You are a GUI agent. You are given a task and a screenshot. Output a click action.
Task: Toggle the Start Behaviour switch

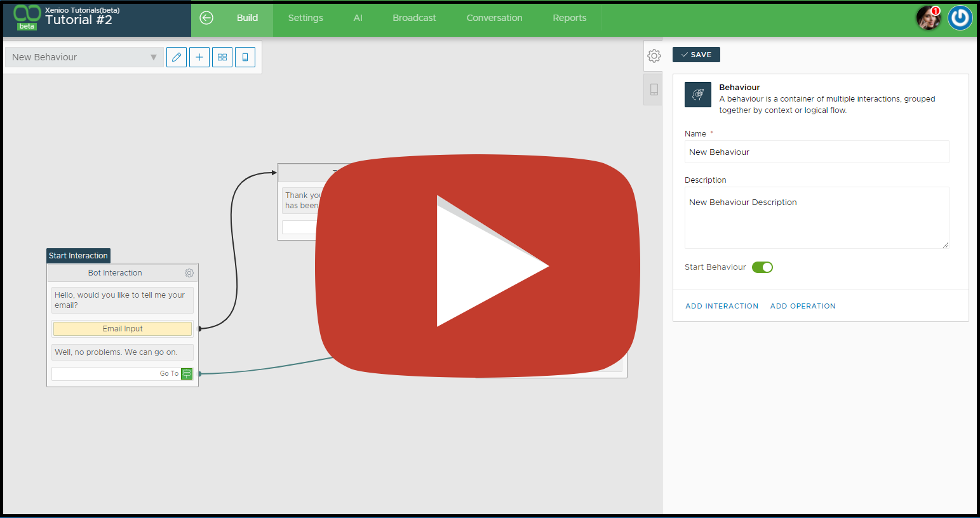[x=762, y=267]
